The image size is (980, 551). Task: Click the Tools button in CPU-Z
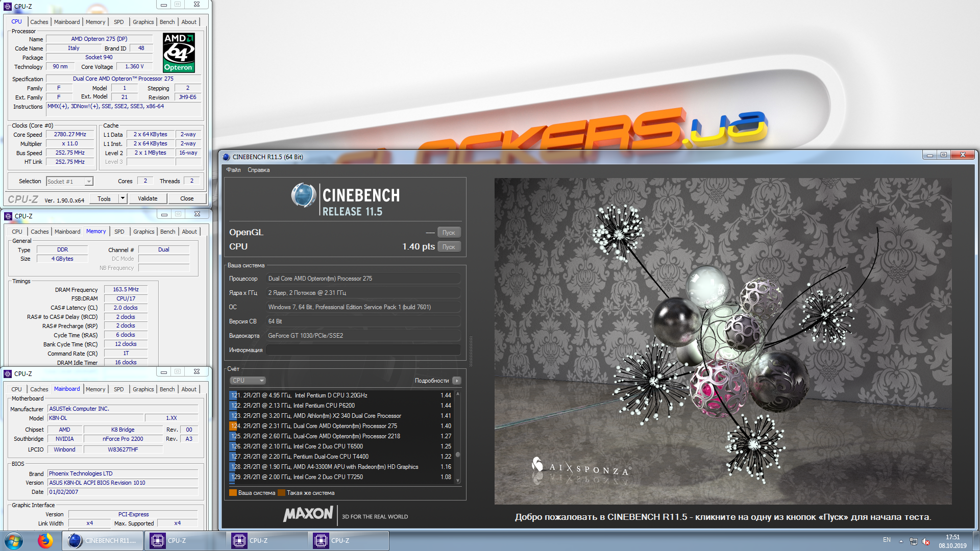(104, 198)
